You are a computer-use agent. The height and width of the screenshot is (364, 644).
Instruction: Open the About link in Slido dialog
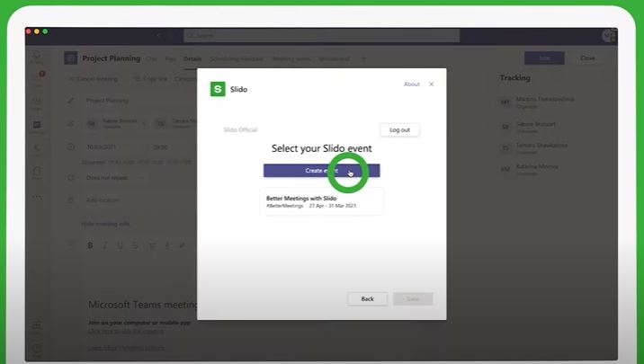tap(411, 84)
